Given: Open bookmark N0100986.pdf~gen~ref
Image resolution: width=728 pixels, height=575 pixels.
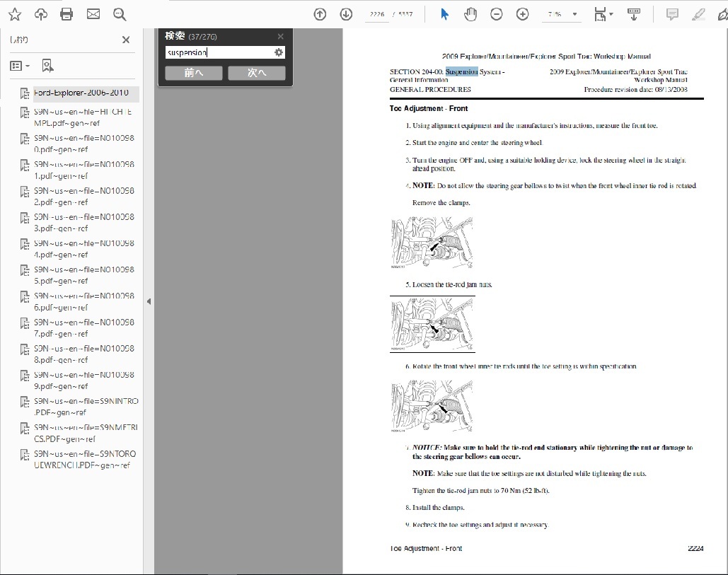Looking at the screenshot, I should coord(84,302).
